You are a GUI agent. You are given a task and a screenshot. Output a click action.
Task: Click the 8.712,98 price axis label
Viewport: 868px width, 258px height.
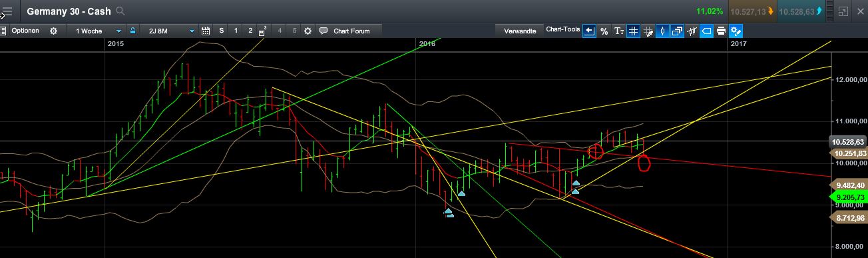tap(848, 218)
